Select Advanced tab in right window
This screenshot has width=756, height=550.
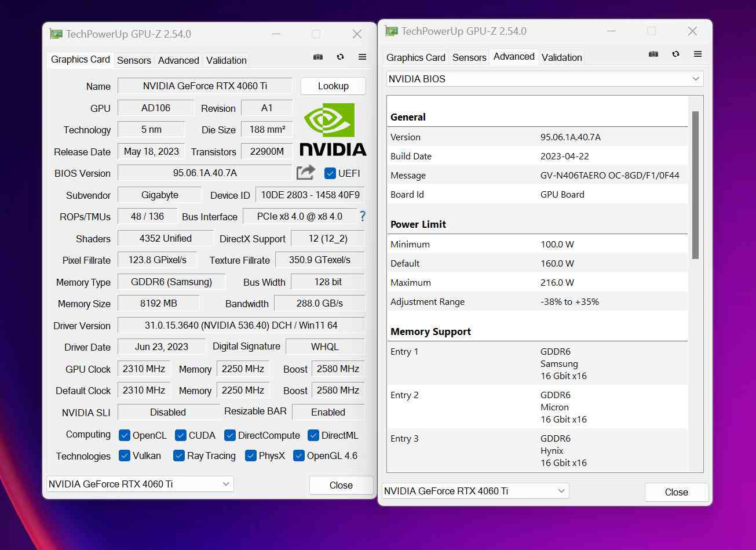pyautogui.click(x=514, y=56)
